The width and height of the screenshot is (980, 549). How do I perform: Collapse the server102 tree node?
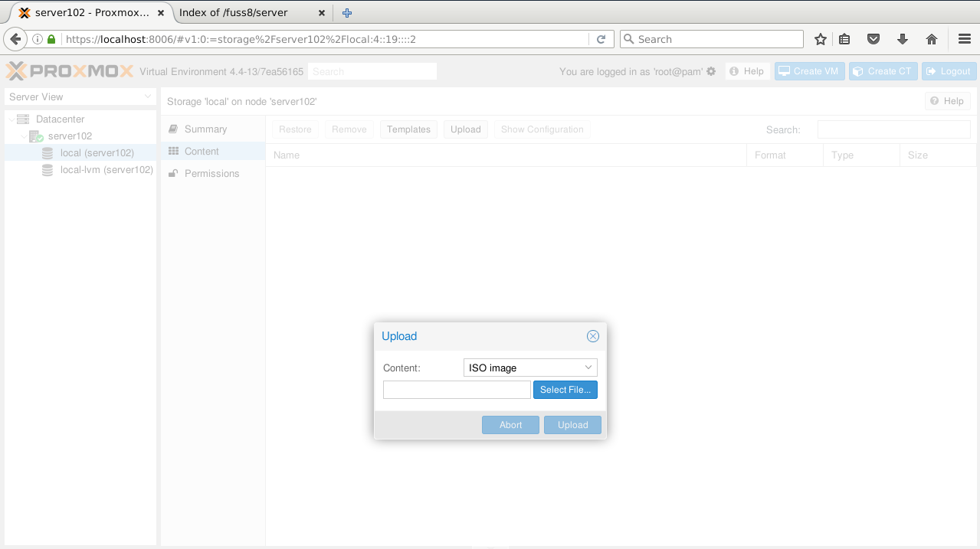pyautogui.click(x=24, y=136)
